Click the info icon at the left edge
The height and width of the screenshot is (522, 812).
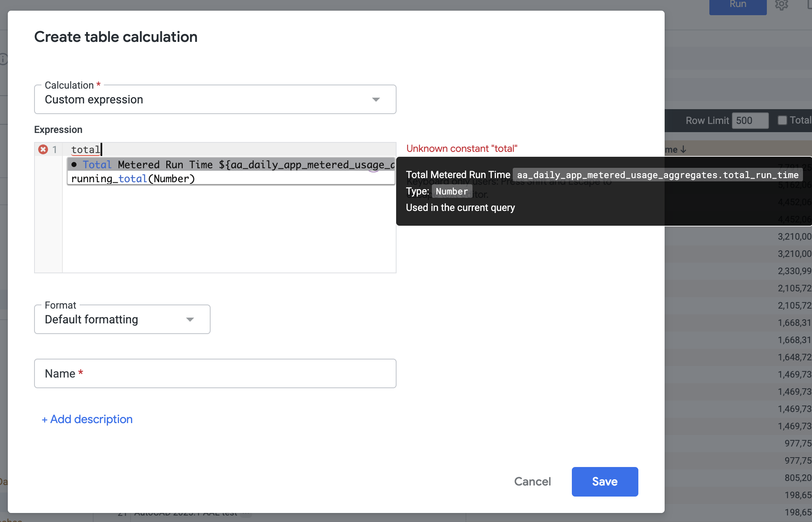pos(3,59)
